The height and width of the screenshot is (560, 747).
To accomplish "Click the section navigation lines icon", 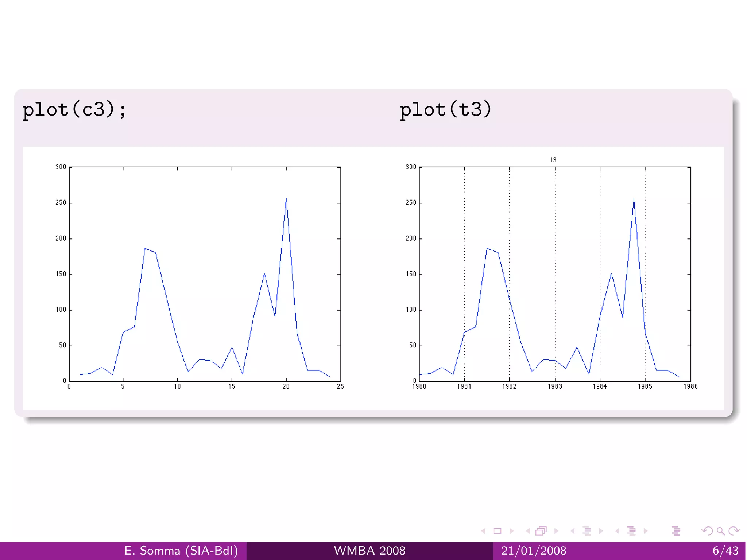I will pos(631,531).
